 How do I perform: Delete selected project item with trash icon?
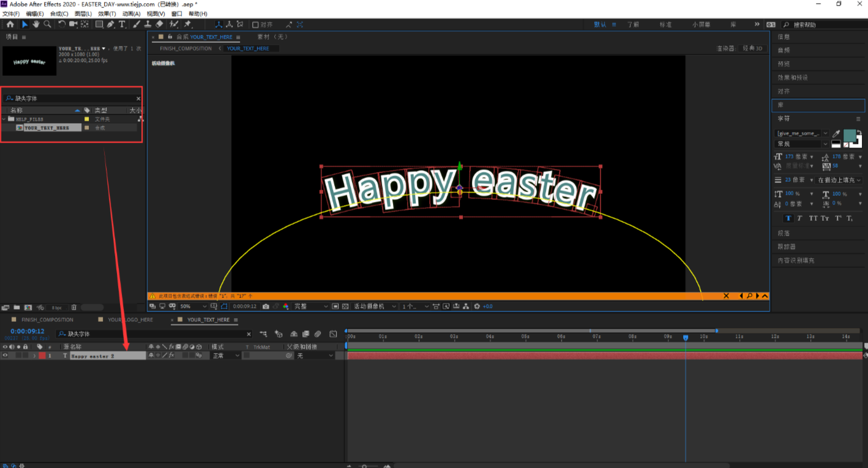pyautogui.click(x=74, y=307)
